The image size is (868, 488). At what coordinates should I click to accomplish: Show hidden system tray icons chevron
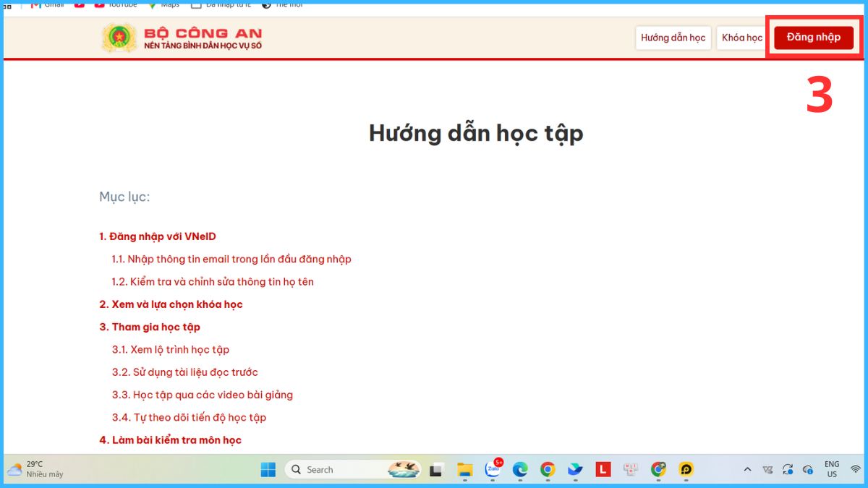747,469
